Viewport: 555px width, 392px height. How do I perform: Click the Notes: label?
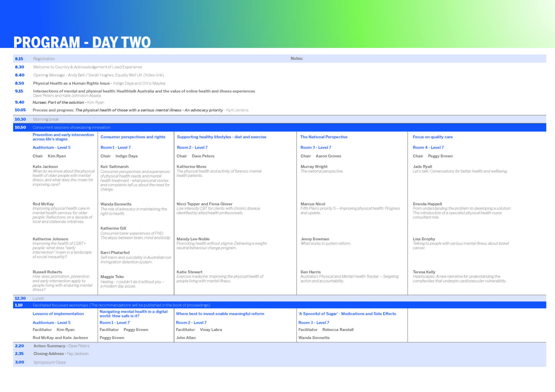tap(297, 58)
